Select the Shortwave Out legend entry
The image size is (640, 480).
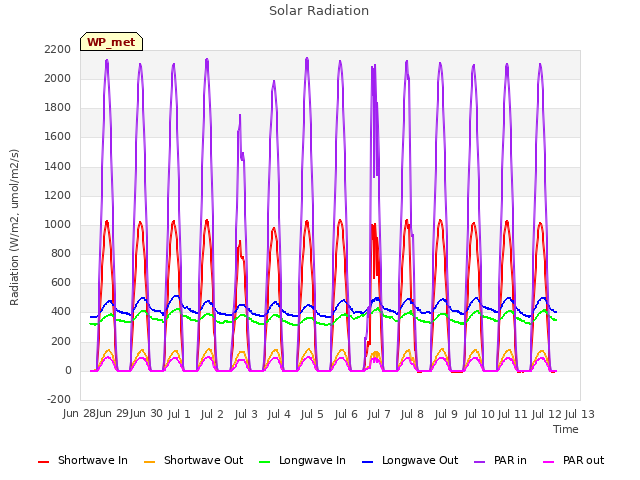pyautogui.click(x=193, y=460)
